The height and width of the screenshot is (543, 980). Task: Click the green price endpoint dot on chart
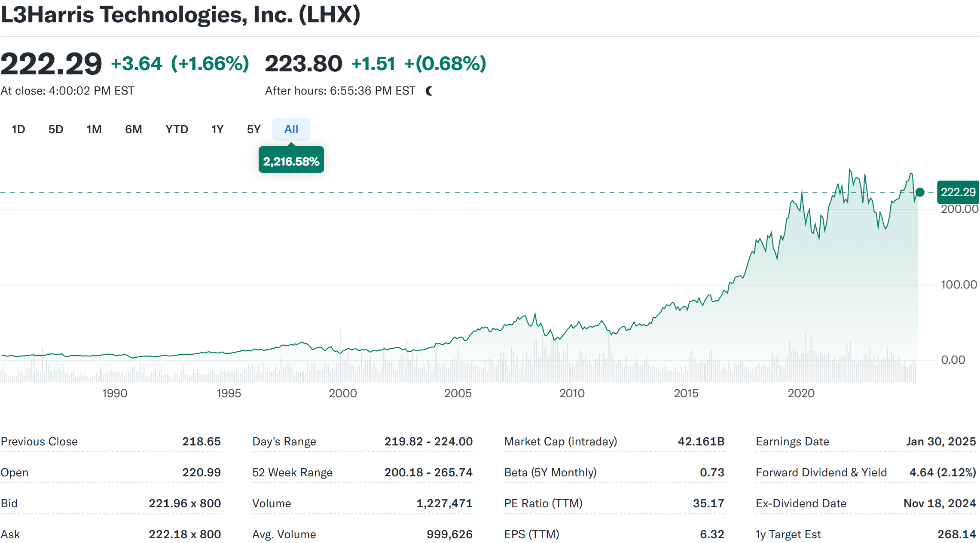point(920,192)
